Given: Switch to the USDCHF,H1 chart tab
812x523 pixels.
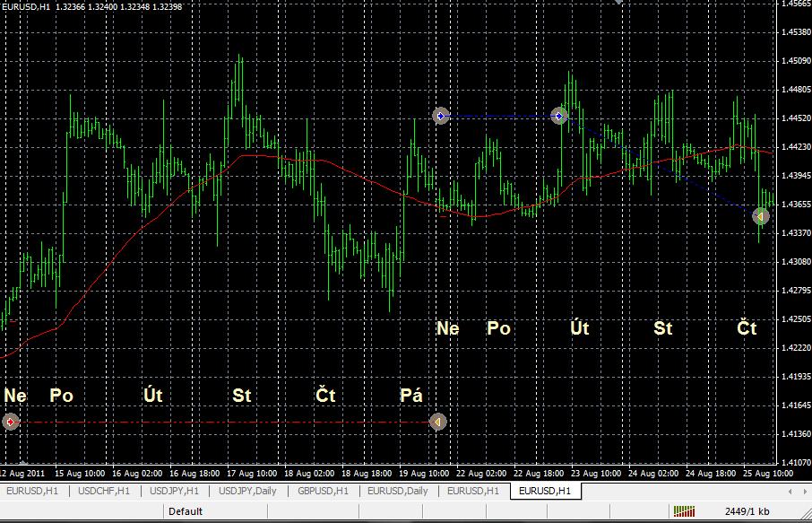Looking at the screenshot, I should click(104, 491).
